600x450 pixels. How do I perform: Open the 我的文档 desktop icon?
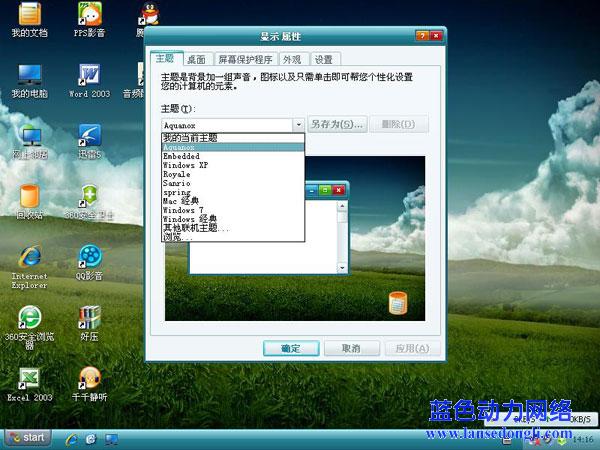point(29,20)
